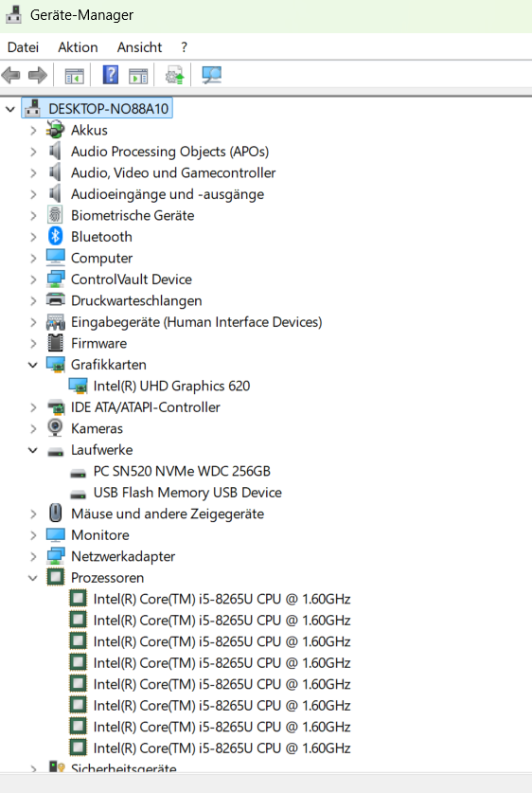The height and width of the screenshot is (793, 532).
Task: Click the Back arrow toolbar icon
Action: [x=11, y=76]
